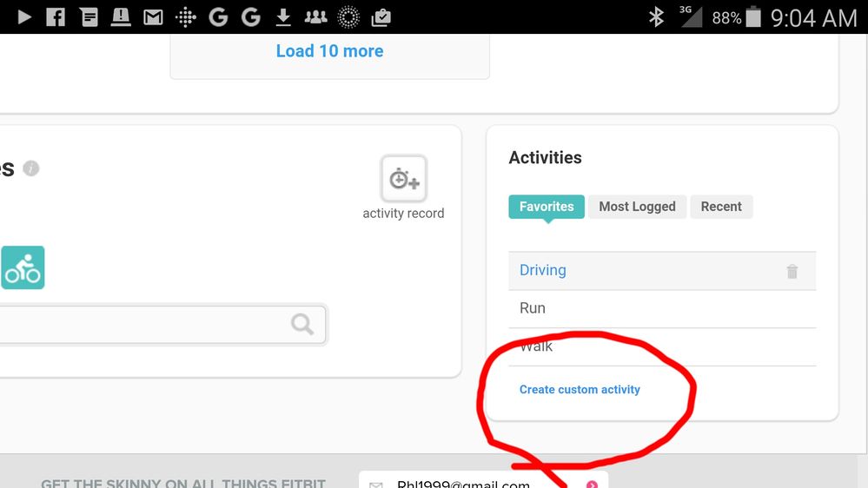Tap the battery indicator icon
Viewport: 868px width, 488px height.
point(753,16)
